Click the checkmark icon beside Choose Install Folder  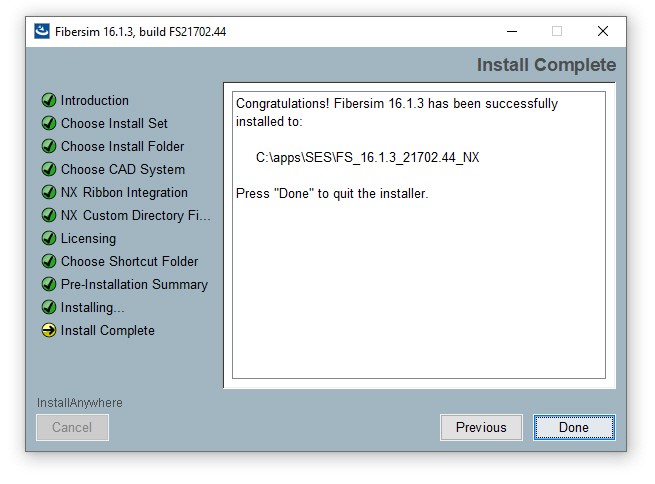[49, 146]
